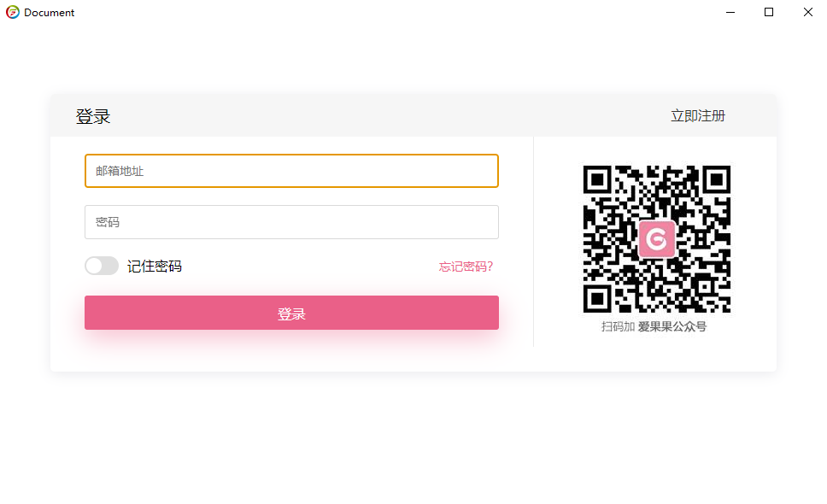827x504 pixels.
Task: Click the 记住密码 label text
Action: pyautogui.click(x=155, y=267)
